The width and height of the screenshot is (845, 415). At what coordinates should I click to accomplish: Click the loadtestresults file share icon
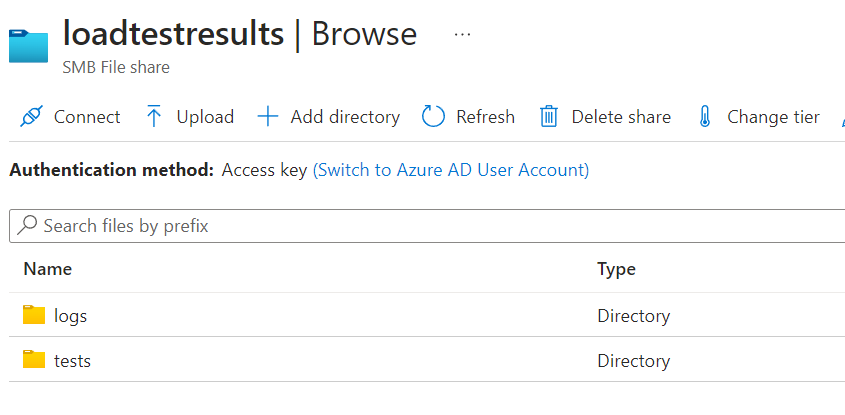click(28, 46)
